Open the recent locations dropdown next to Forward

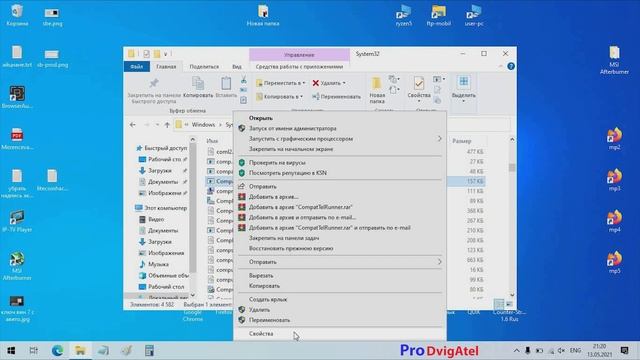point(157,124)
